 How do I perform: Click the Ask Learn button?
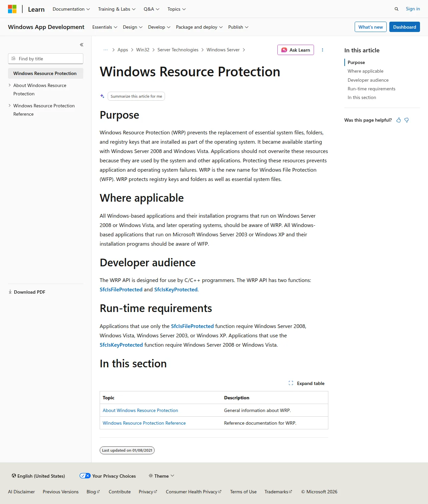(x=296, y=50)
